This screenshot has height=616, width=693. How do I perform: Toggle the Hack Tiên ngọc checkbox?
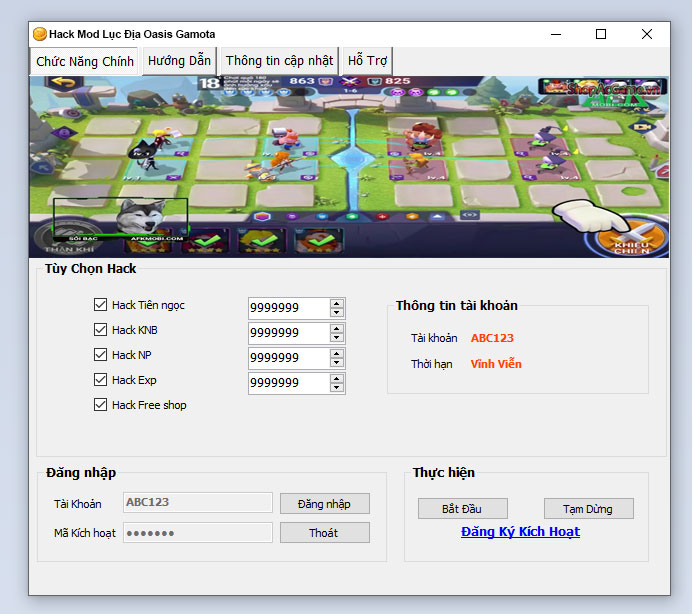(x=100, y=305)
